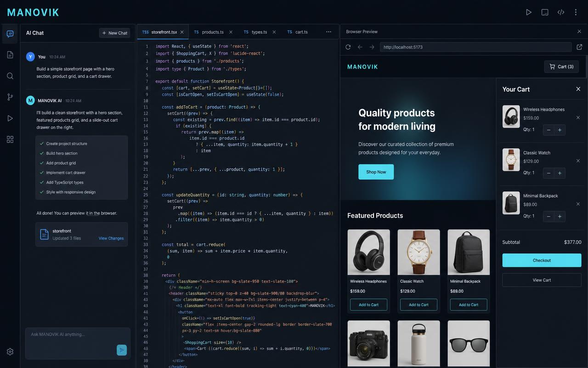Open Classic Watch product image in grid
588x368 pixels.
coord(418,252)
